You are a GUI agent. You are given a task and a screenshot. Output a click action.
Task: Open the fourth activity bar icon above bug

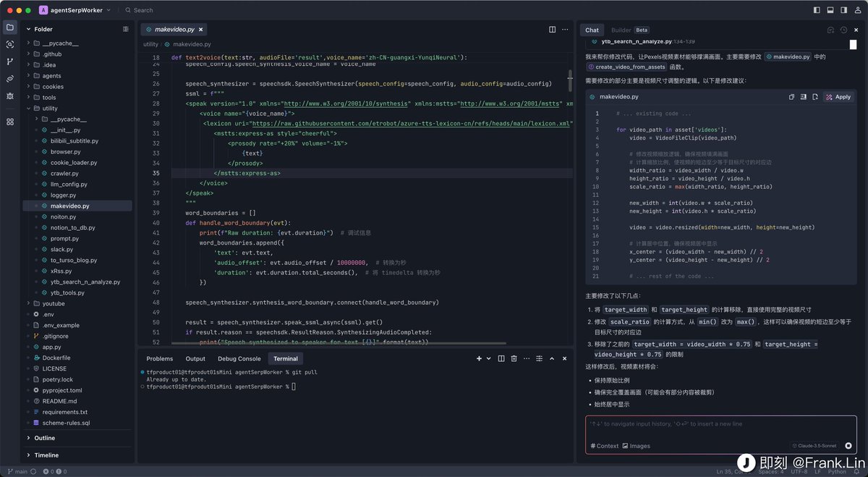10,78
